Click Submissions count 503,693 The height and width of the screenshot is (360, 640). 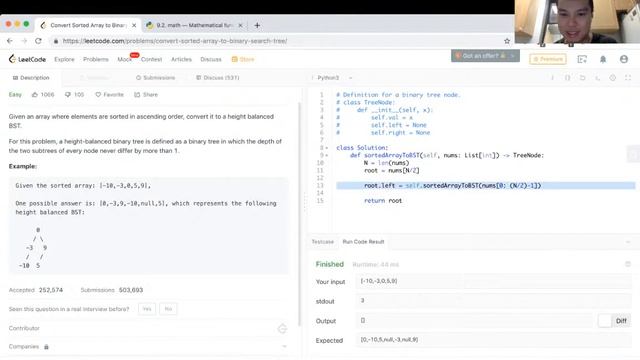click(x=131, y=290)
